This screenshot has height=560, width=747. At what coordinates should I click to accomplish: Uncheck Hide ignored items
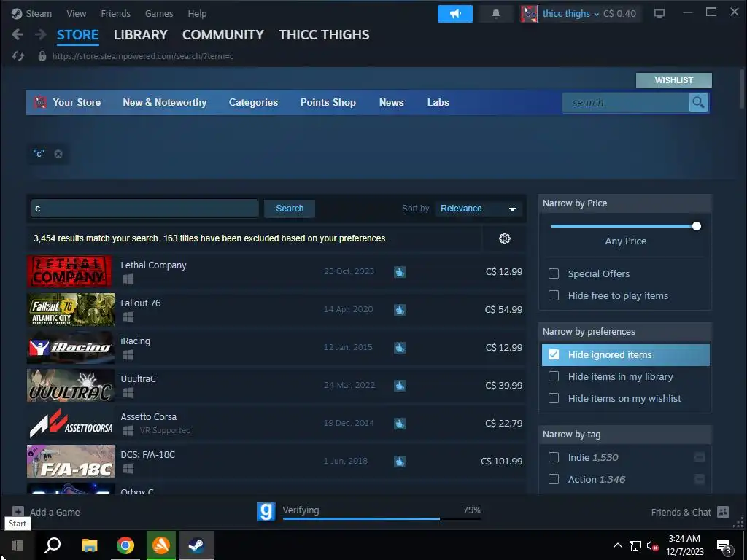click(554, 355)
